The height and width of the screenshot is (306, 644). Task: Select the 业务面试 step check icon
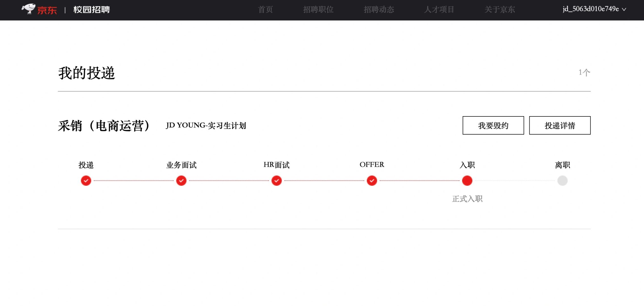pos(181,180)
